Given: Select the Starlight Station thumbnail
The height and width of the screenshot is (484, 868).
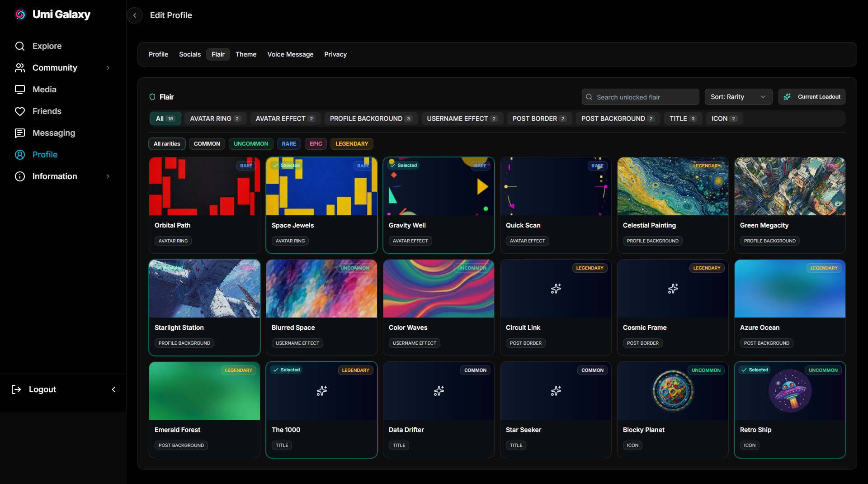Looking at the screenshot, I should (204, 289).
